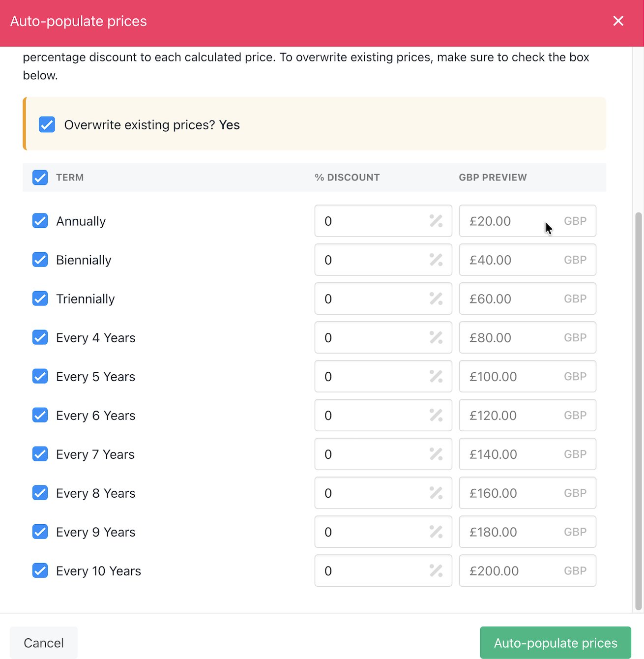
Task: Uncheck the Every 5 Years checkbox
Action: (x=40, y=376)
